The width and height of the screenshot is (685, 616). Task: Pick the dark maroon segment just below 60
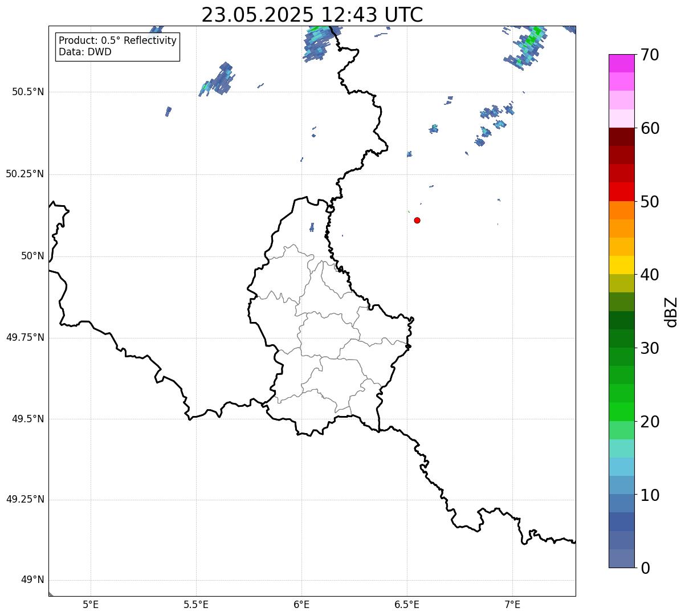[621, 137]
